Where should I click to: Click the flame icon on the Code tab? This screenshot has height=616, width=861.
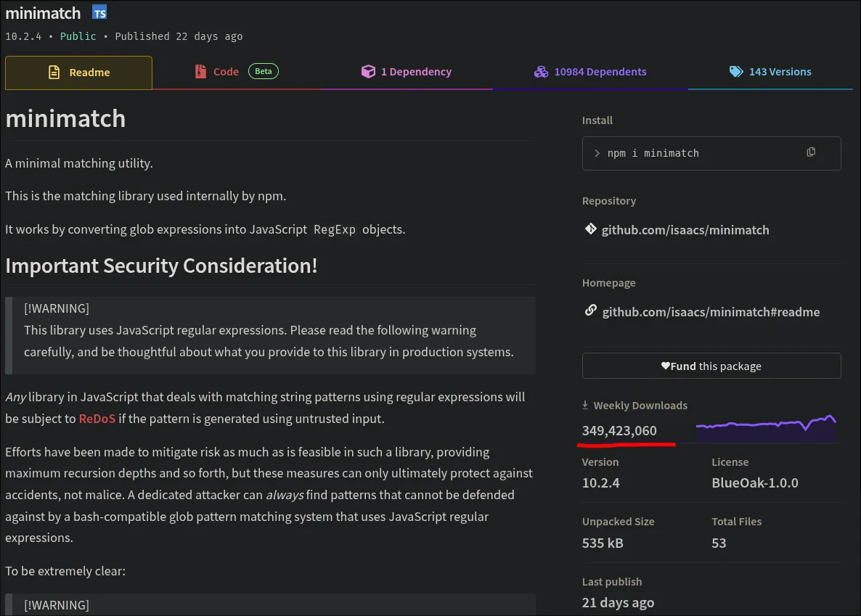200,71
